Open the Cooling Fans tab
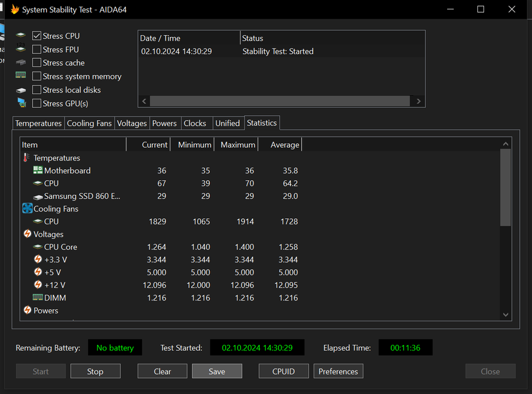Viewport: 532px width, 394px height. point(89,123)
